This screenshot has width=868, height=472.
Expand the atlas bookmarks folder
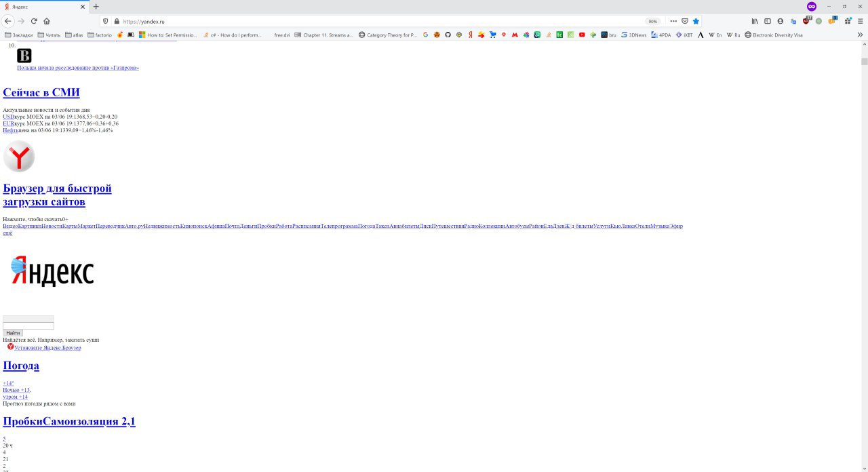point(74,35)
